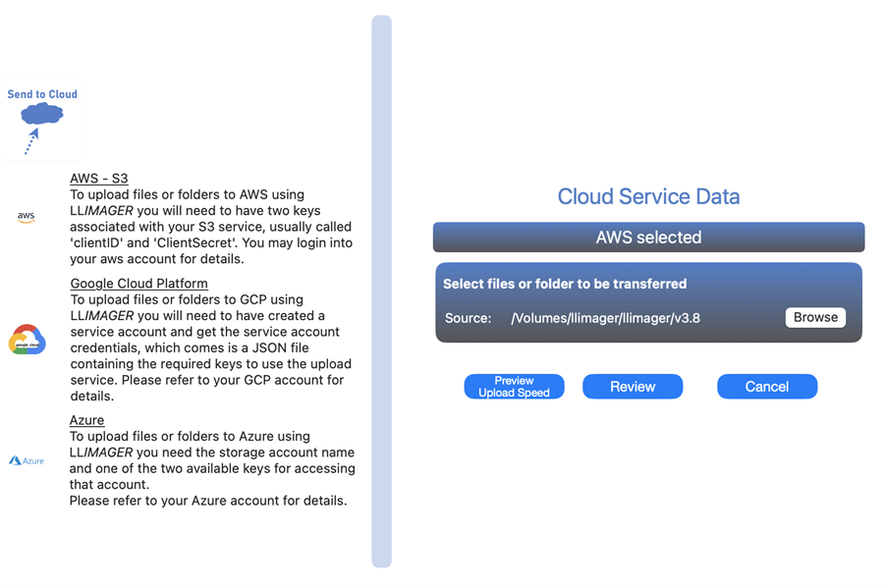Click the Browse button

[x=815, y=317]
